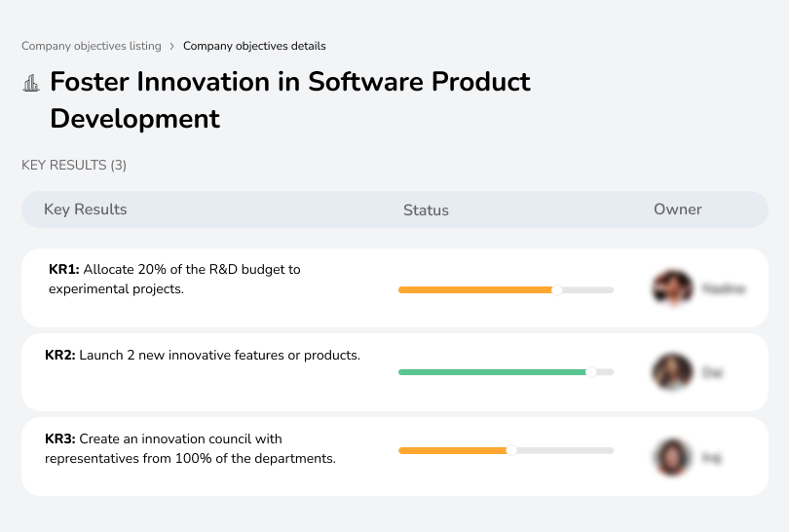Click the KR2 progress slider handle
789x532 pixels.
click(590, 372)
